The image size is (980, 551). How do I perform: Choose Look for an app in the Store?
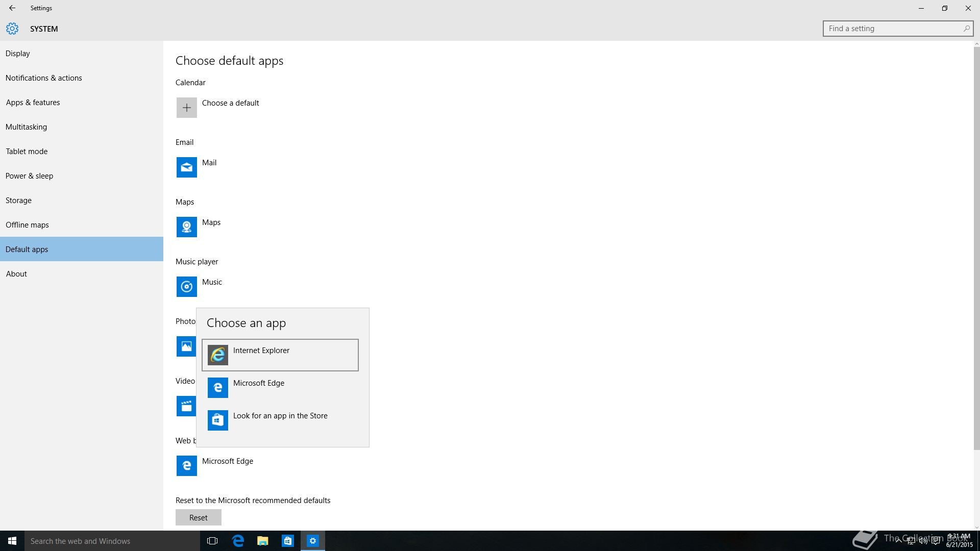pos(280,420)
